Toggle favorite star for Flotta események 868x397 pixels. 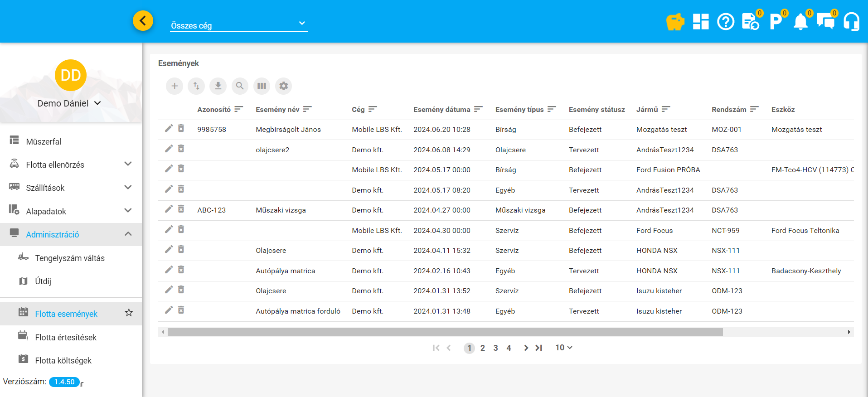pos(129,313)
